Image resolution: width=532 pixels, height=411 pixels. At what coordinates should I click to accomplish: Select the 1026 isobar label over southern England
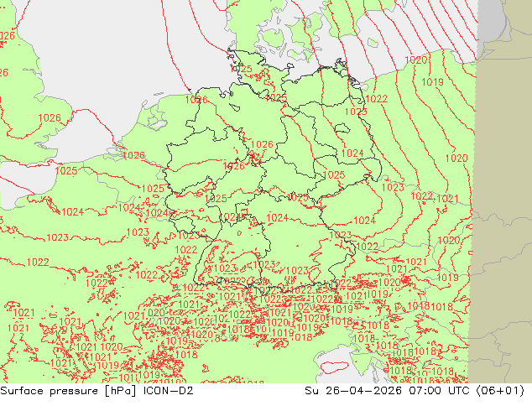coord(50,118)
